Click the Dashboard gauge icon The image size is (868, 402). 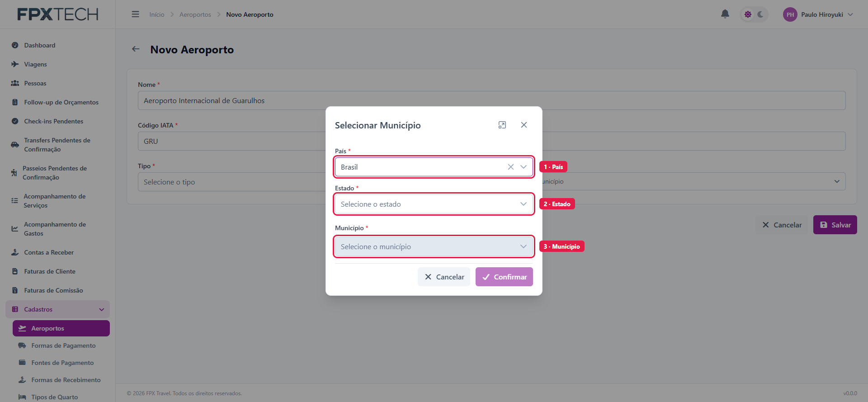[x=15, y=45]
